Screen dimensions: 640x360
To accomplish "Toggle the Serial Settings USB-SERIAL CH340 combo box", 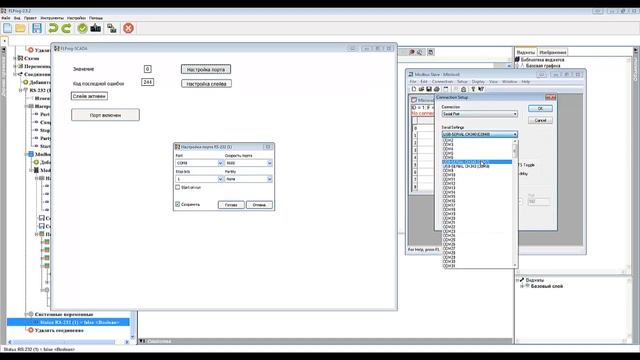I will [x=480, y=134].
